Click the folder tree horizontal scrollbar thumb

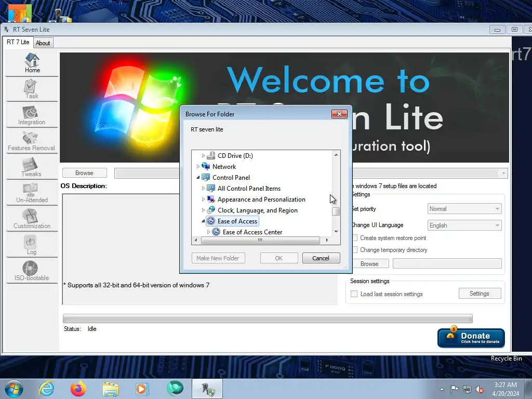pos(260,240)
